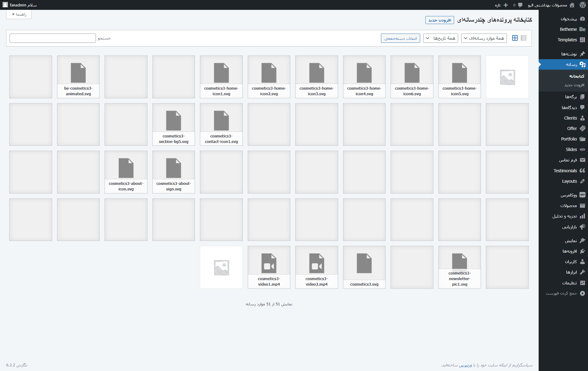588x371 pixels.
Task: Click analytics bar chart icon
Action: [x=582, y=216]
